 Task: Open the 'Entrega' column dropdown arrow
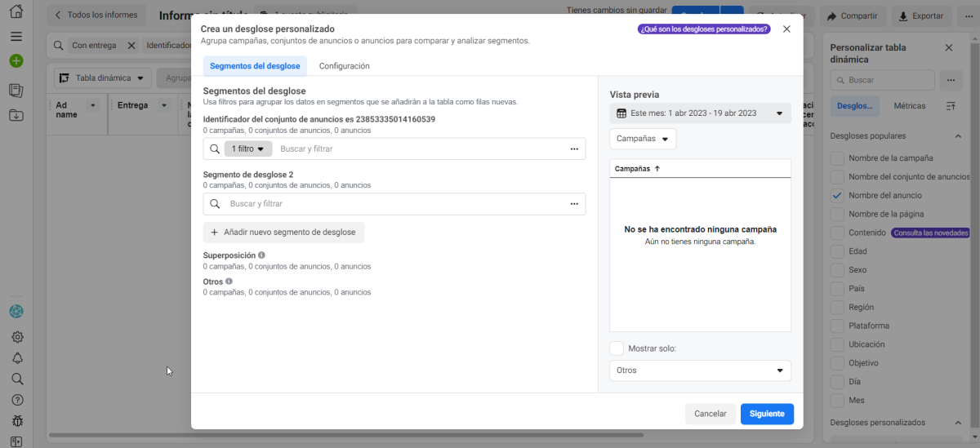(x=164, y=106)
